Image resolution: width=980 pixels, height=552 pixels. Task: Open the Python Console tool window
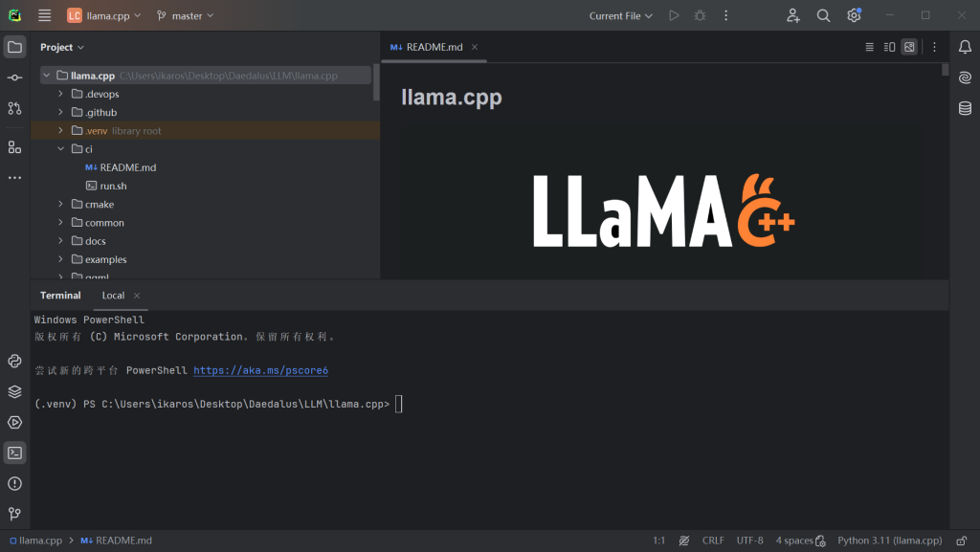coord(15,361)
